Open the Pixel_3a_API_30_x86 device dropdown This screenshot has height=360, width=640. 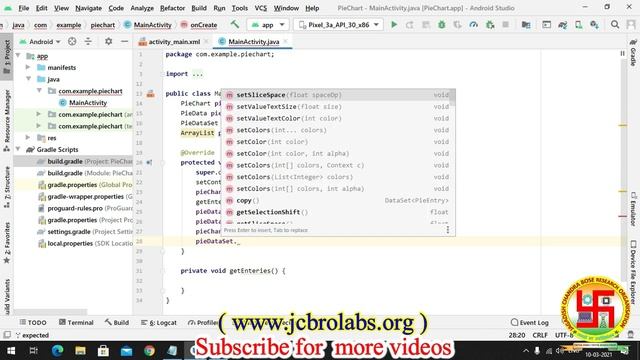(339, 24)
